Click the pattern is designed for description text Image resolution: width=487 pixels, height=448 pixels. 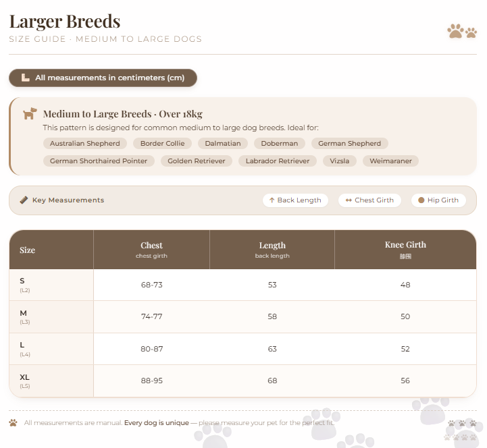(180, 128)
